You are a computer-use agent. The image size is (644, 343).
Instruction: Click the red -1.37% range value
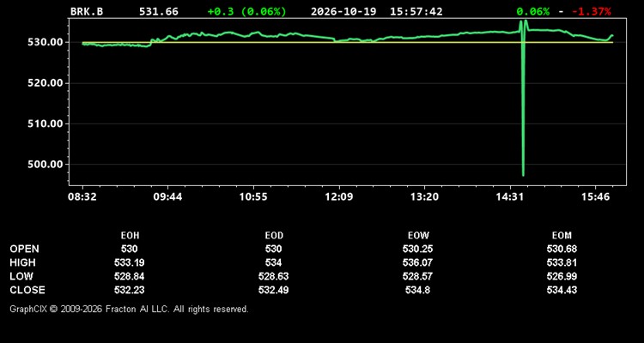tap(592, 11)
